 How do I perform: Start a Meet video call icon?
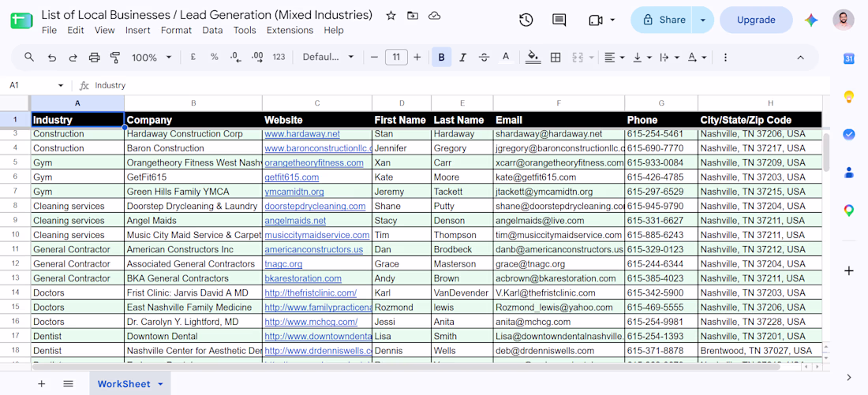coord(596,20)
